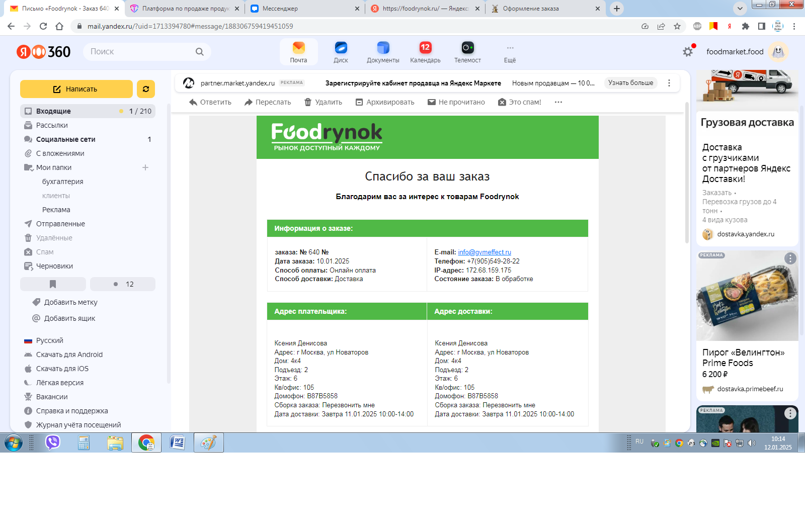This screenshot has width=805, height=532.
Task: Open a new browser tab
Action: [617, 9]
